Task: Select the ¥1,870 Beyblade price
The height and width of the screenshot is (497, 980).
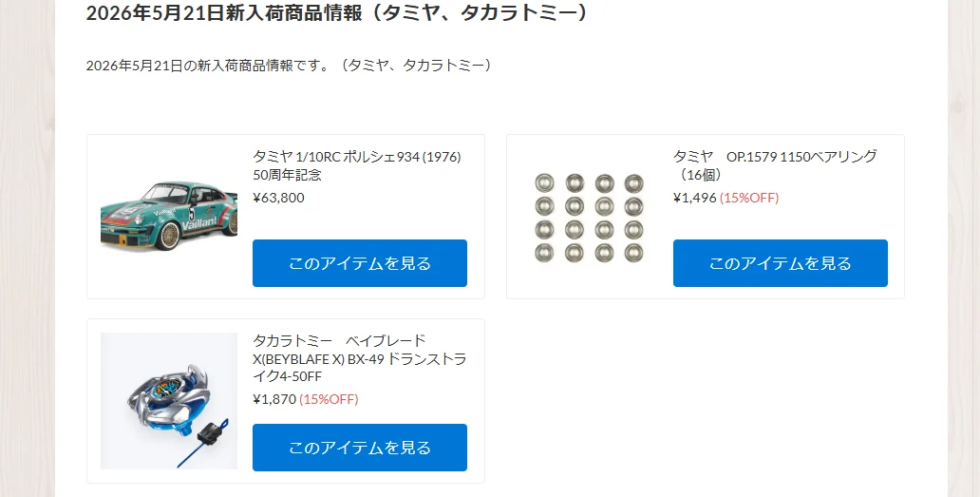Action: pyautogui.click(x=274, y=399)
